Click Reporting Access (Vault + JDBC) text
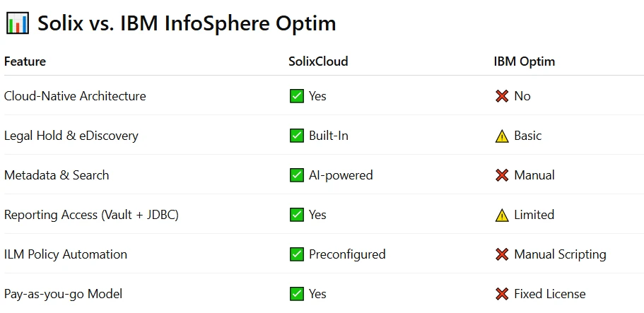 (x=91, y=215)
